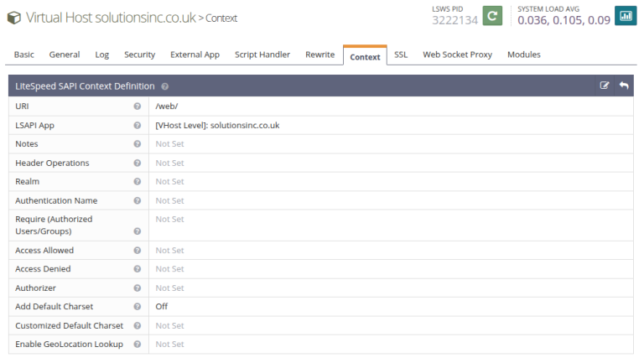The width and height of the screenshot is (644, 363).
Task: Click the edit icon in context header
Action: pyautogui.click(x=605, y=86)
